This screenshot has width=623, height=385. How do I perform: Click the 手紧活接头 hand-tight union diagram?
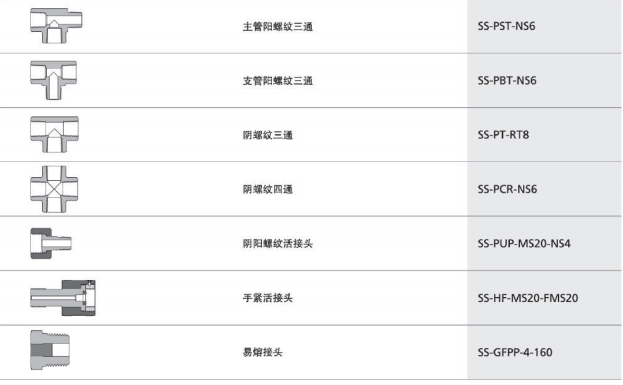(x=63, y=298)
